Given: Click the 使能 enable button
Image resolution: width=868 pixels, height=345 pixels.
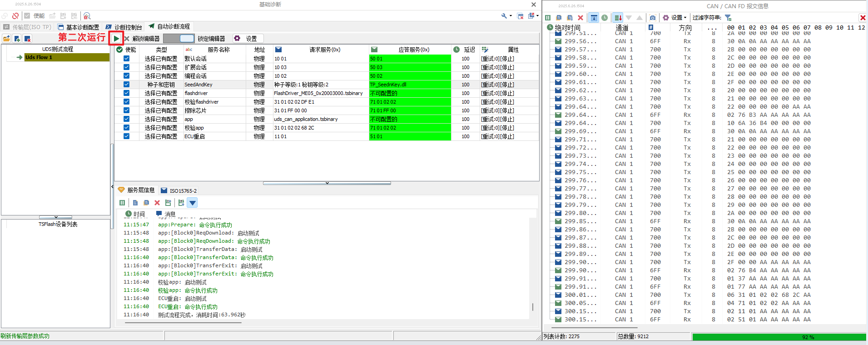Looking at the screenshot, I should point(35,16).
